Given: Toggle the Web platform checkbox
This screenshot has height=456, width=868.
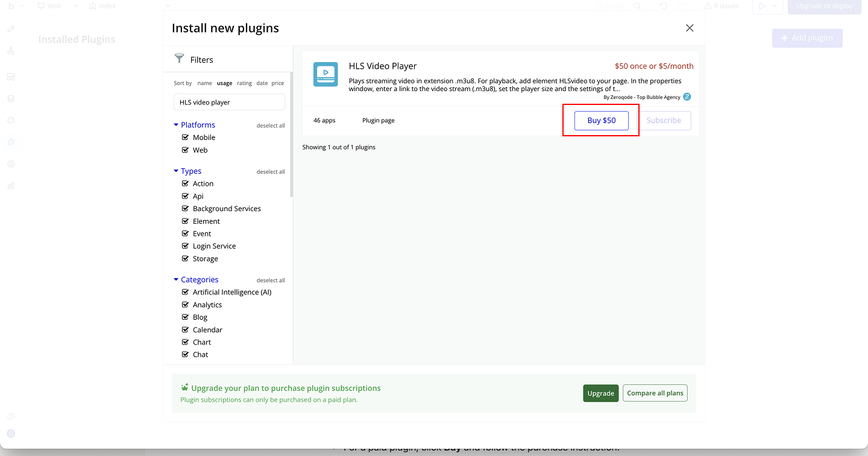Looking at the screenshot, I should click(x=186, y=150).
